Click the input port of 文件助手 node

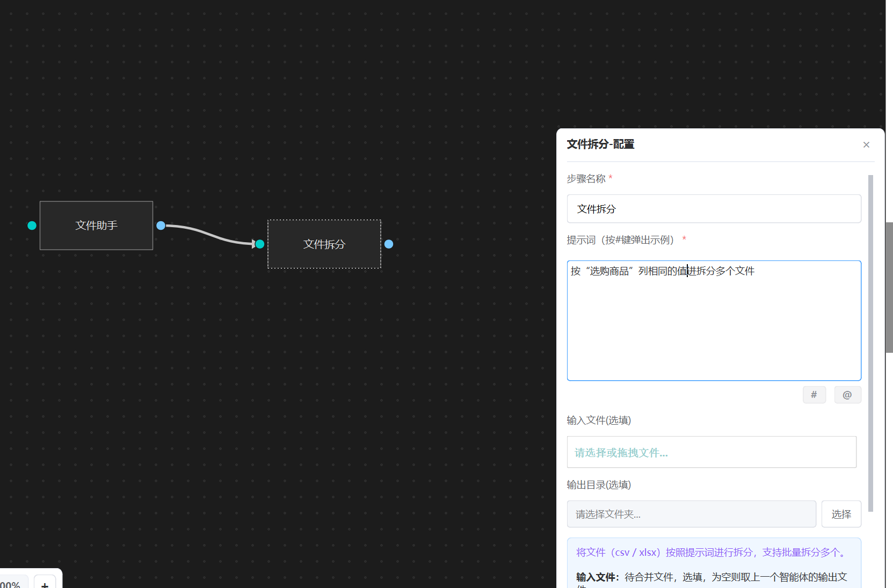coord(32,226)
